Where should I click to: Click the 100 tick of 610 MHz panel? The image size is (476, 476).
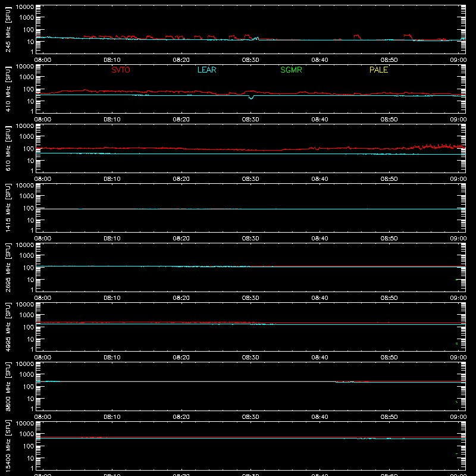click(29, 149)
